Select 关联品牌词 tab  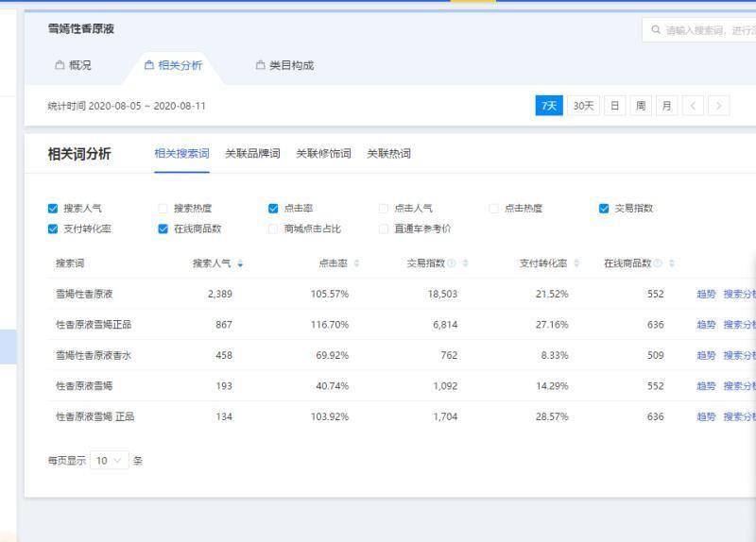pyautogui.click(x=252, y=154)
